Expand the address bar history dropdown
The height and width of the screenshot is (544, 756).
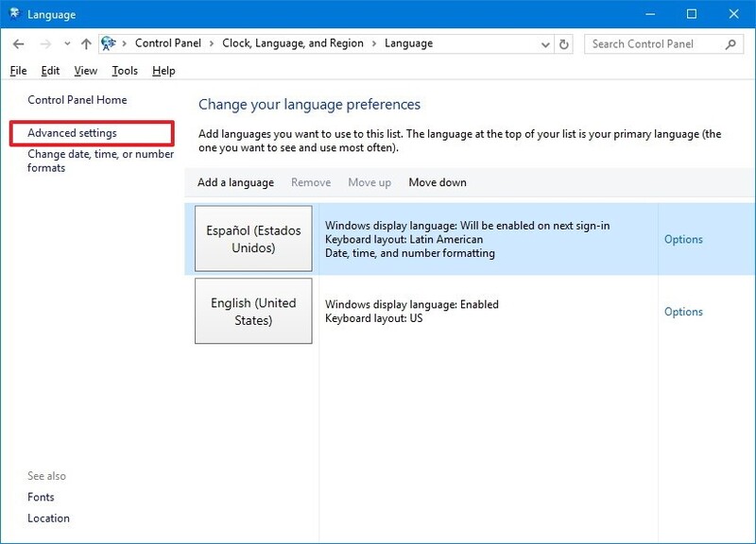(x=545, y=44)
